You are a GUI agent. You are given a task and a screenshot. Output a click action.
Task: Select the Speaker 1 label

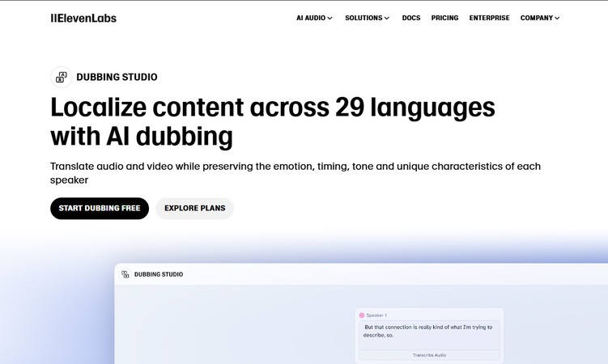[x=376, y=315]
